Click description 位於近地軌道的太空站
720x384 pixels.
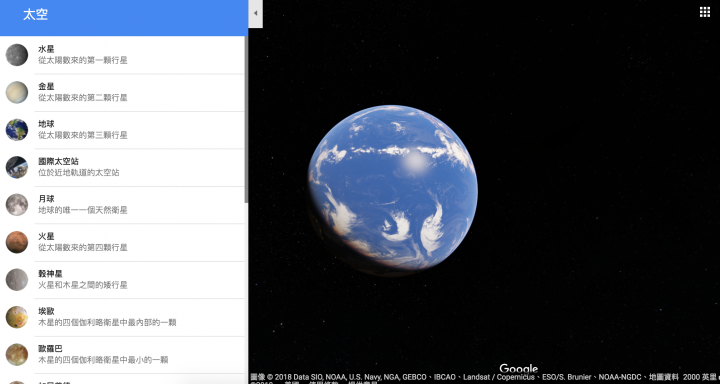79,173
